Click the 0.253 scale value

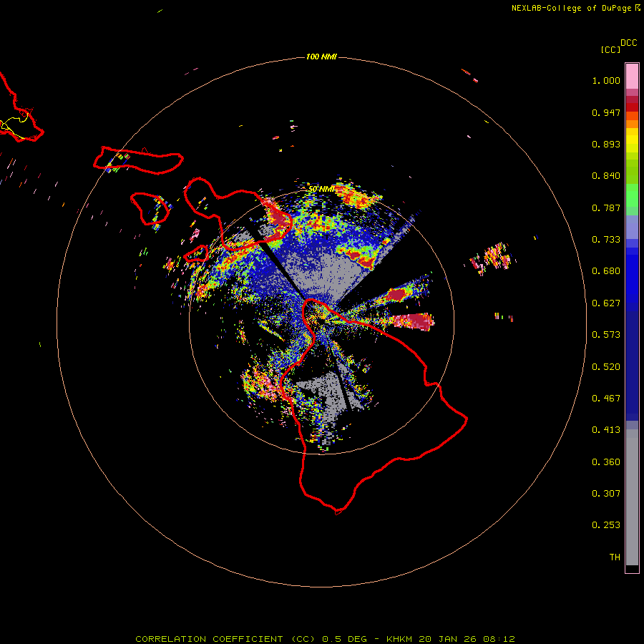pyautogui.click(x=606, y=525)
